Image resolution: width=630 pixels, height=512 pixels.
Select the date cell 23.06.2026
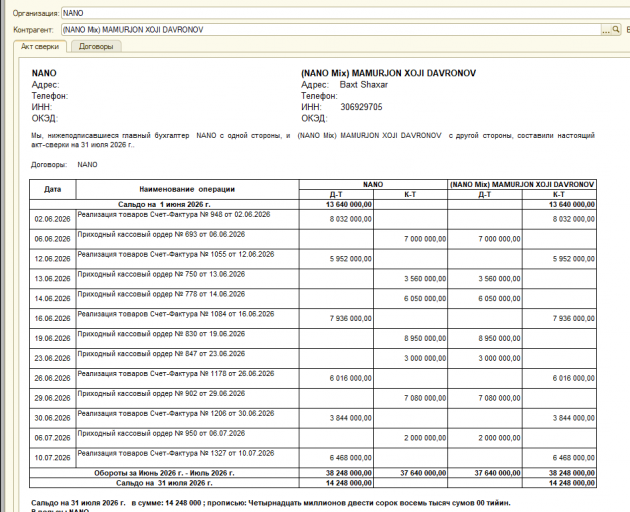[53, 358]
